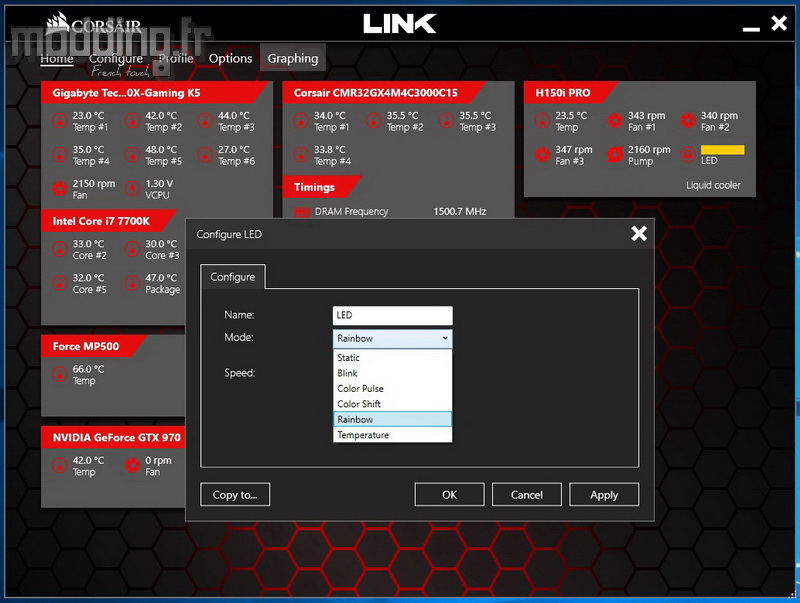This screenshot has width=800, height=603.
Task: Click Core #5 32.0 °C temperature icon
Action: coord(60,283)
